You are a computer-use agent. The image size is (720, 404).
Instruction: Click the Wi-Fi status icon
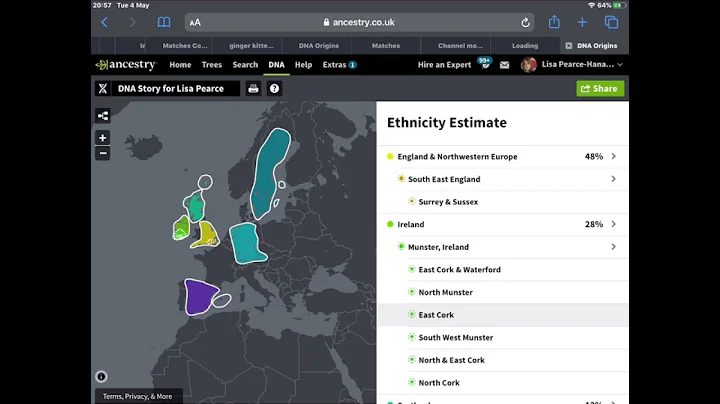[591, 6]
